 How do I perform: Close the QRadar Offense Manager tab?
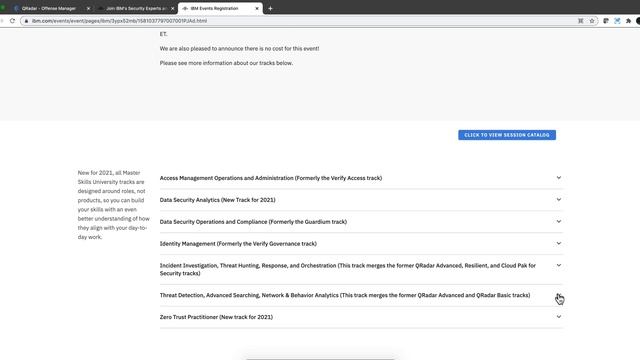(88, 8)
